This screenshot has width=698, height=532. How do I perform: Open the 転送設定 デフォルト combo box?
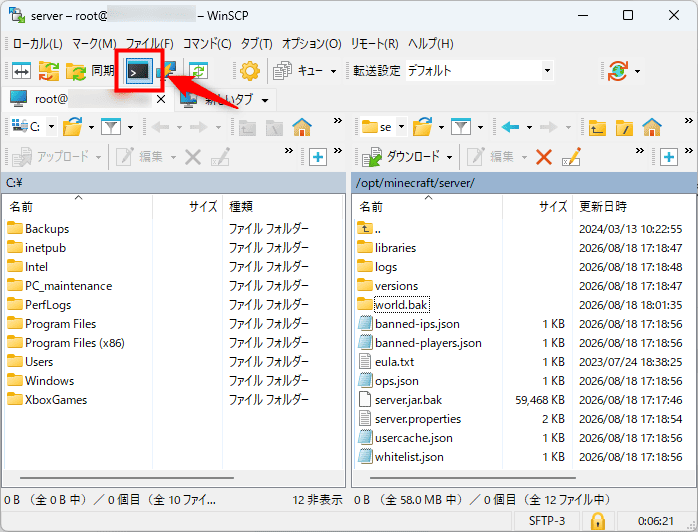coord(480,71)
